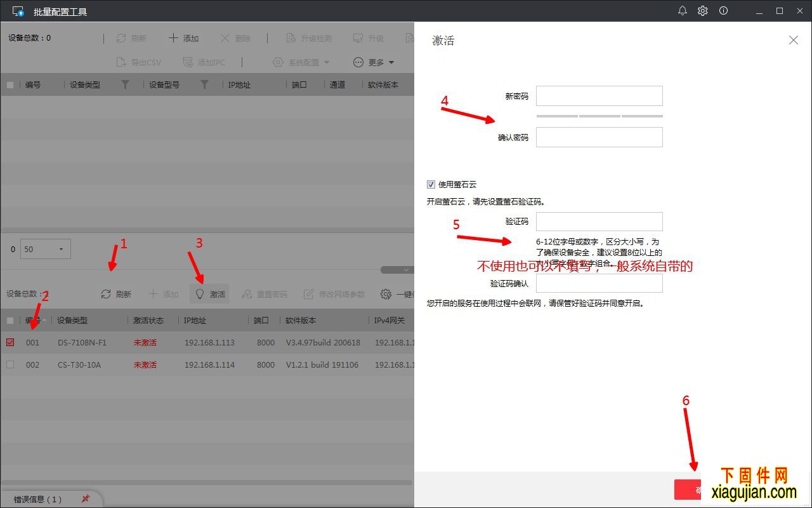The height and width of the screenshot is (508, 812).
Task: Click IP address 192.168.1.113
Action: coord(209,343)
